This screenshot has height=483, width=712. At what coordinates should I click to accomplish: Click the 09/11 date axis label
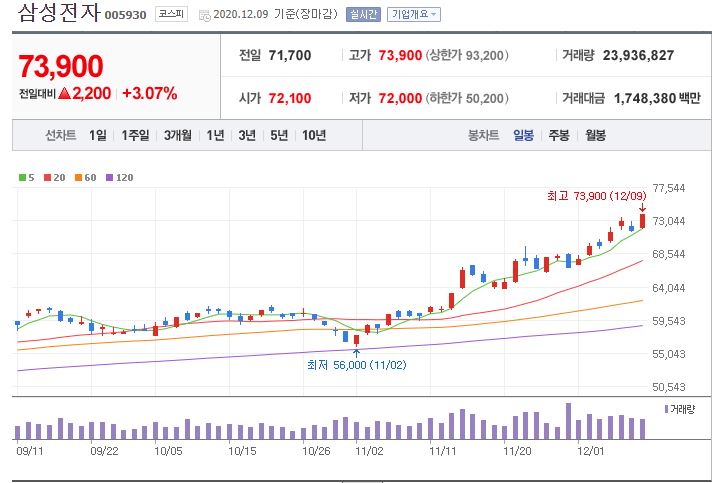29,451
